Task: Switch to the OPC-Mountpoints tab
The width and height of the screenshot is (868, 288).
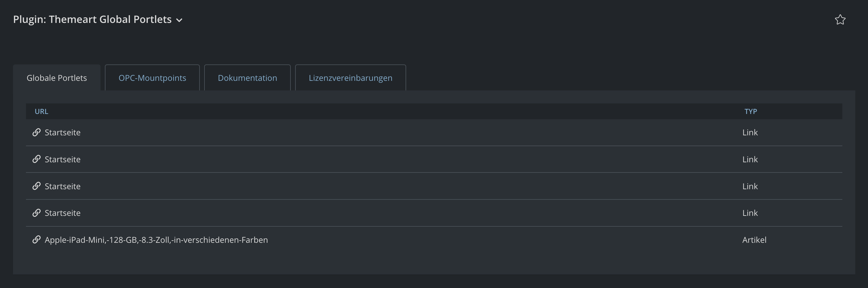Action: coord(152,77)
